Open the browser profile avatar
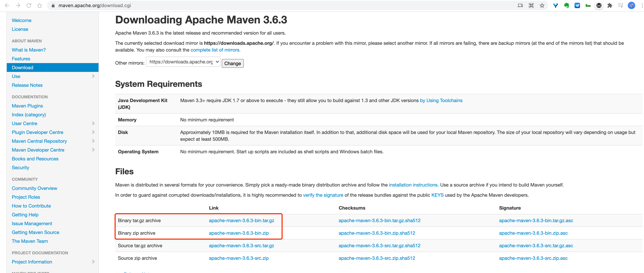The height and width of the screenshot is (273, 644). pyautogui.click(x=631, y=5)
